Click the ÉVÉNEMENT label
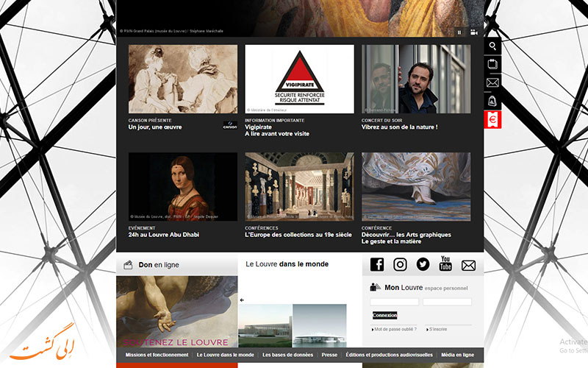The image size is (588, 368). coord(142,228)
